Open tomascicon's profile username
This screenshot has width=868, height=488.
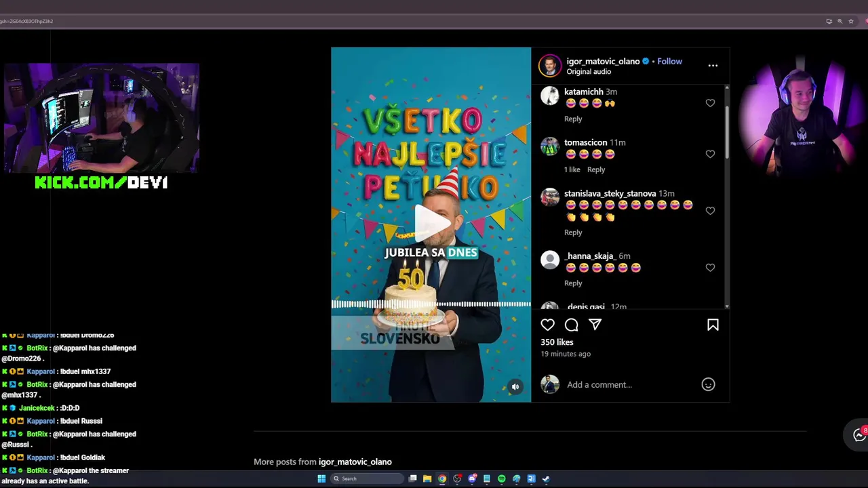tap(585, 142)
